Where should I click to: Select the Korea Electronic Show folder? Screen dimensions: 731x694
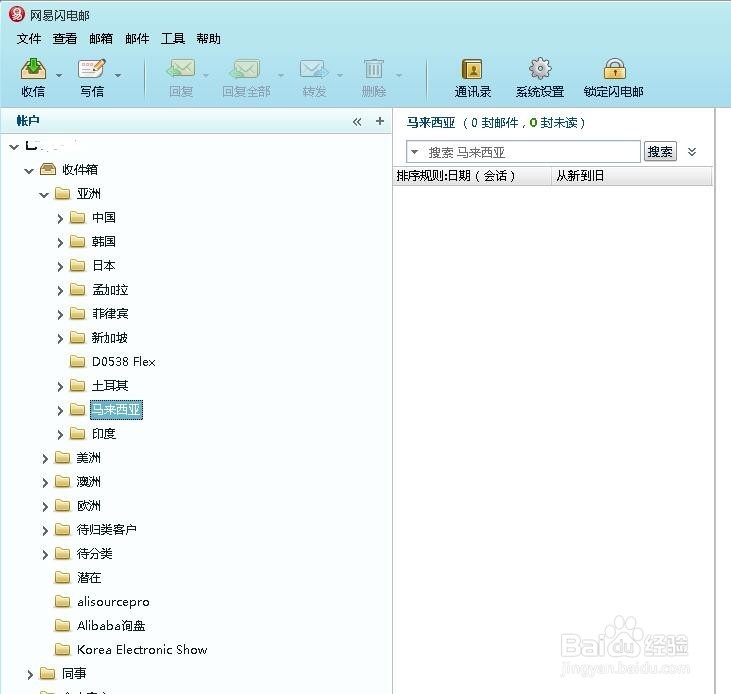[x=142, y=650]
